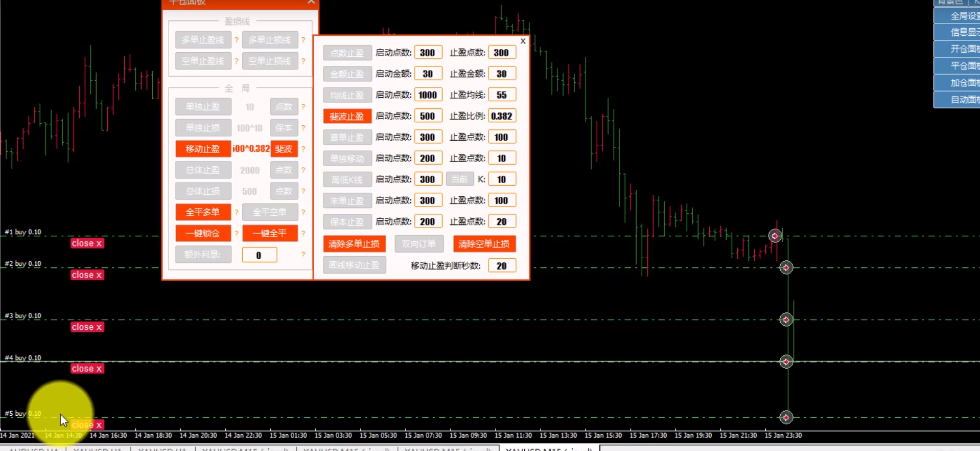
Task: Expand the 全局设置 side panel
Action: pos(956,16)
